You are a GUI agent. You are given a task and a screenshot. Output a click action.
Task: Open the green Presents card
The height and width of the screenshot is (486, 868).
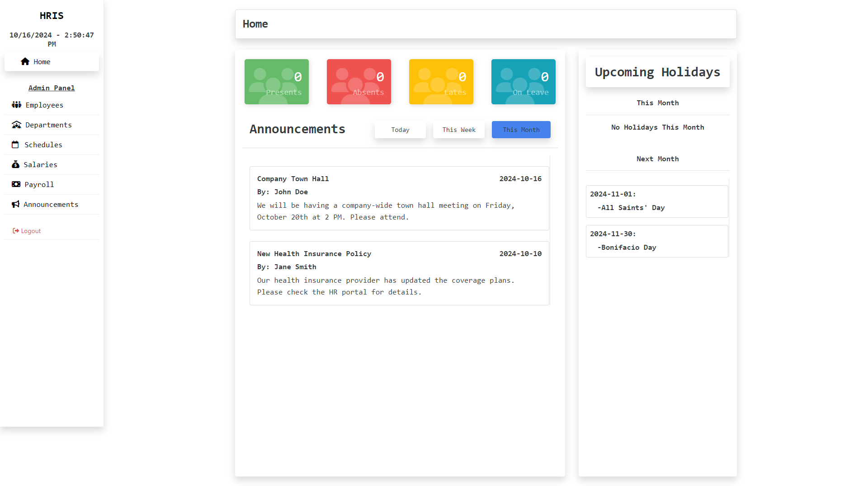(277, 82)
